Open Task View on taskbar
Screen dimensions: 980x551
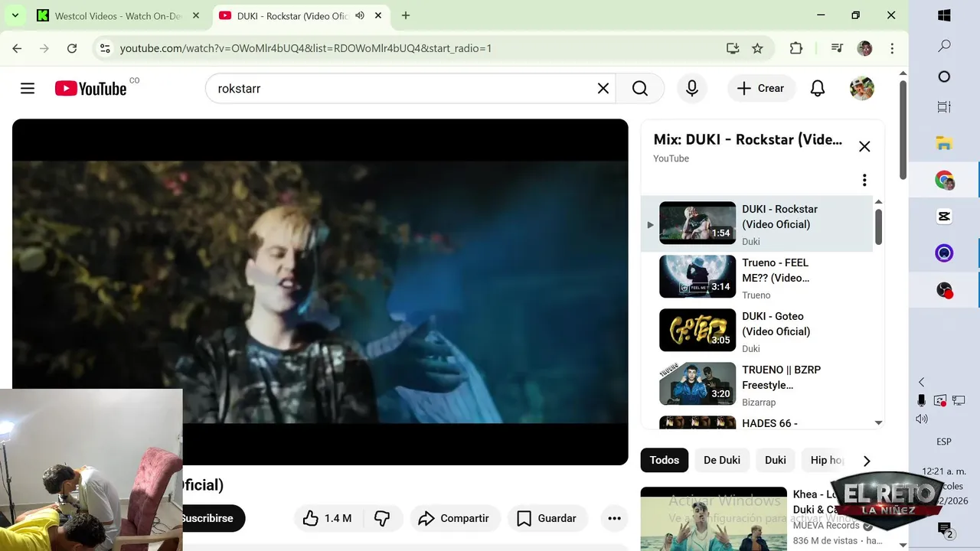[x=944, y=107]
